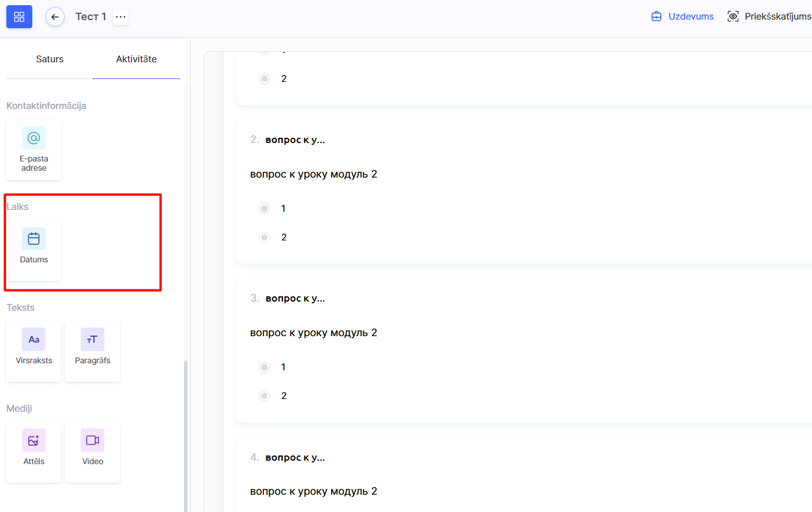Image resolution: width=812 pixels, height=512 pixels.
Task: Select option 1 in question 3
Action: 264,367
